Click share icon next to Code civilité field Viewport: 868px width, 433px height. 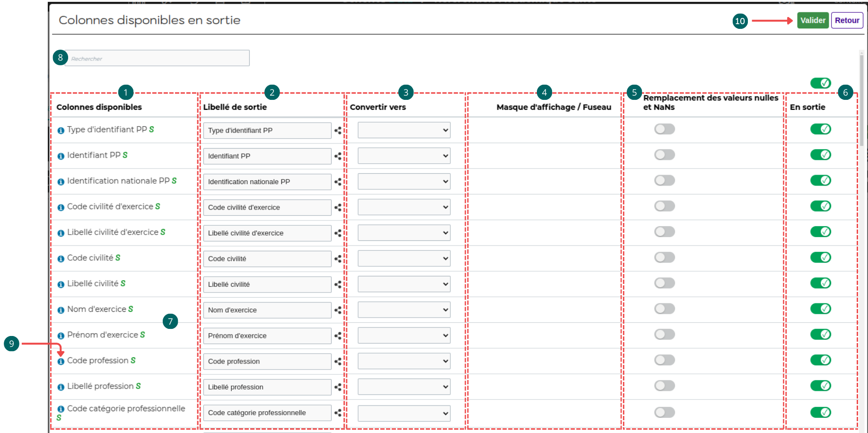click(x=338, y=259)
